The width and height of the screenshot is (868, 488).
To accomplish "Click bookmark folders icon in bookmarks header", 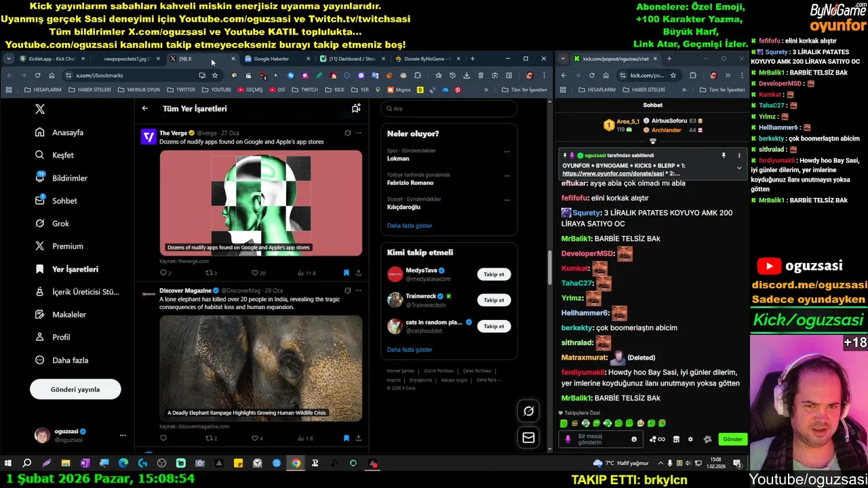I will [x=356, y=108].
